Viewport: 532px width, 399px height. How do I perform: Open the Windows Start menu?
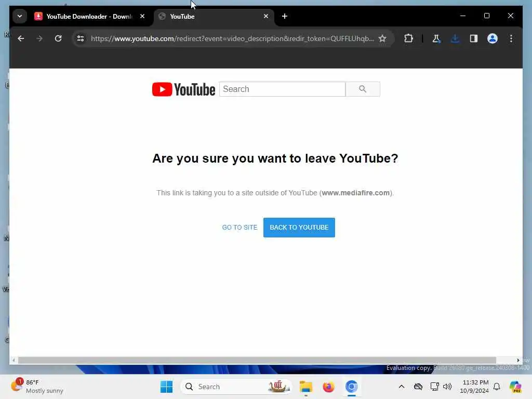click(x=166, y=387)
